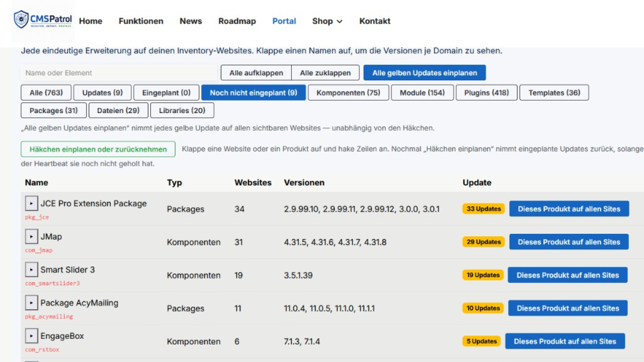Expand the JMap row arrow

point(31,237)
